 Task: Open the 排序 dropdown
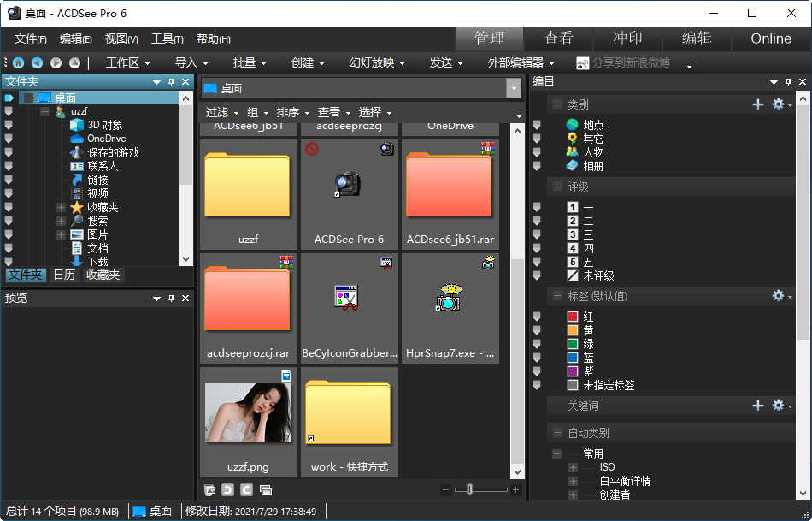pos(293,112)
